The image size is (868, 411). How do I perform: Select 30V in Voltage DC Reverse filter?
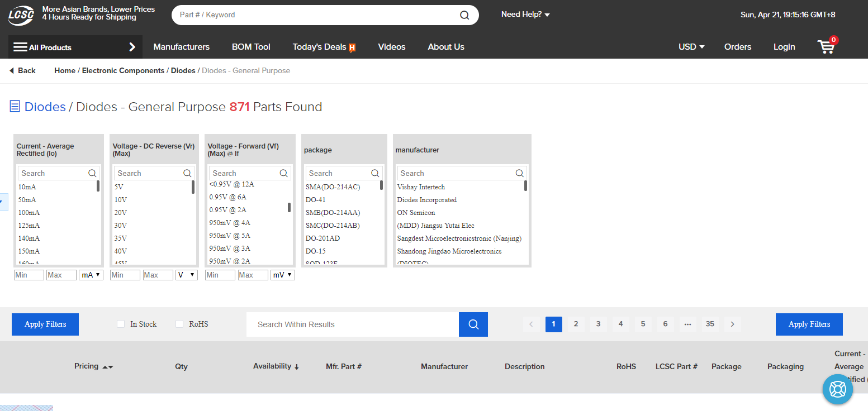[121, 226]
